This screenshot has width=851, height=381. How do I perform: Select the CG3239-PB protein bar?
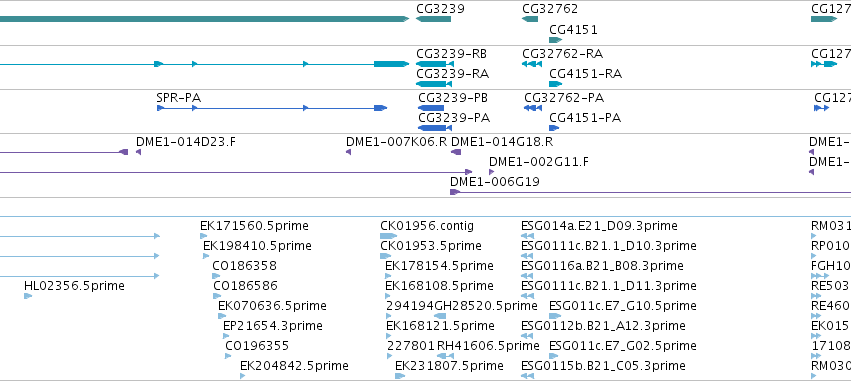[432, 108]
